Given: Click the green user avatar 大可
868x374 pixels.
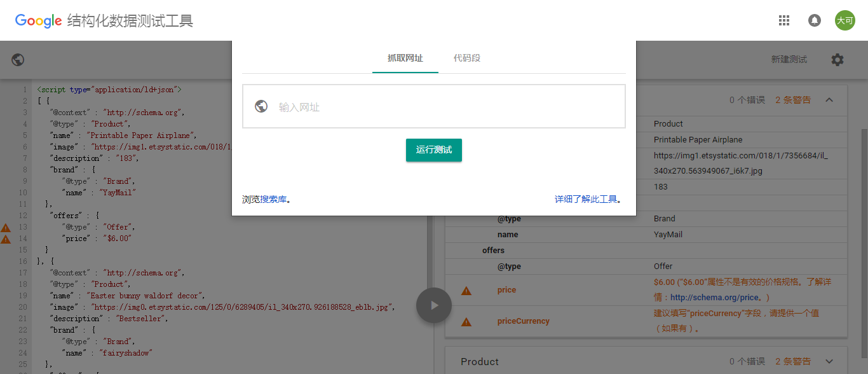Looking at the screenshot, I should point(844,20).
